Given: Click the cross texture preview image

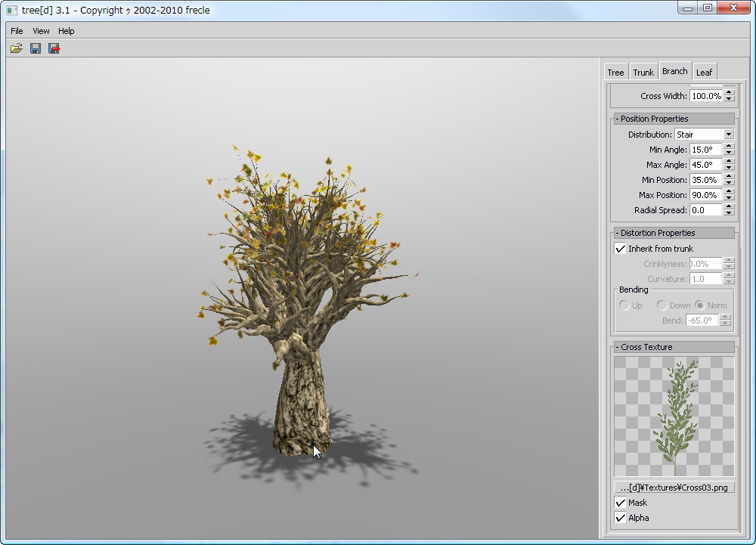Looking at the screenshot, I should [x=674, y=416].
